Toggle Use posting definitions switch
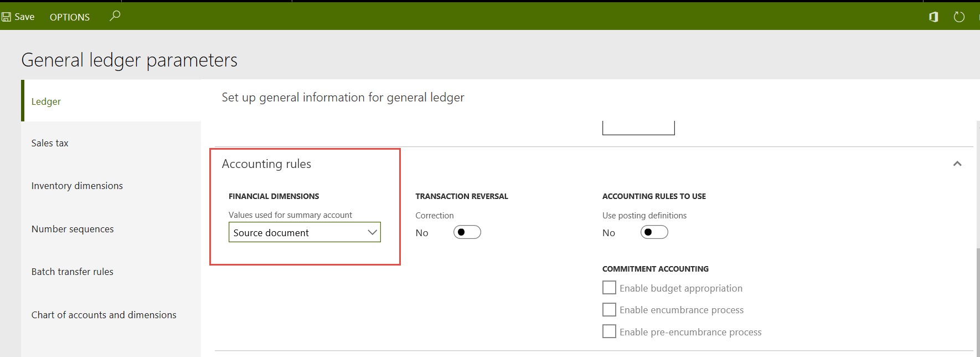This screenshot has width=980, height=357. pos(654,232)
